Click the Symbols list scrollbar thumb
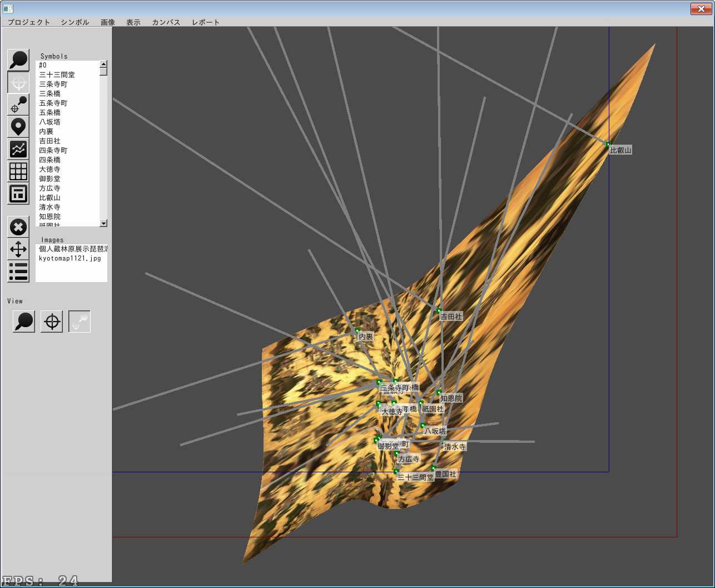This screenshot has width=715, height=588. 103,71
